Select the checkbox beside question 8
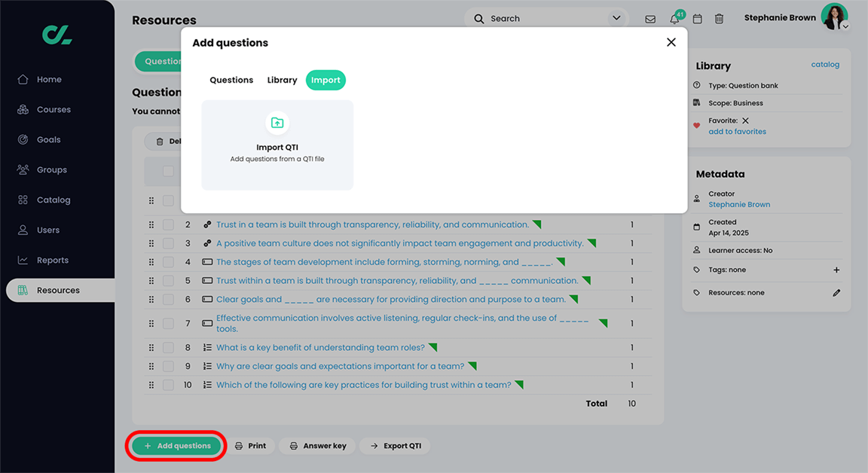 pos(168,347)
